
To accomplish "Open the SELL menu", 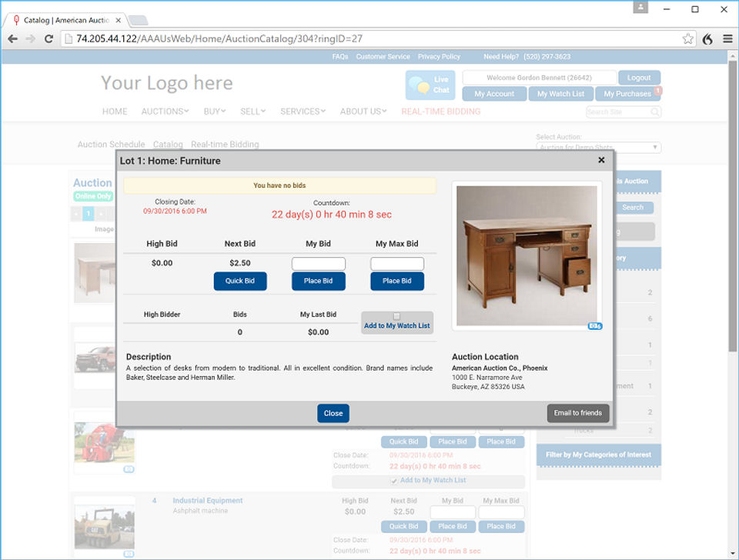I will pos(252,111).
